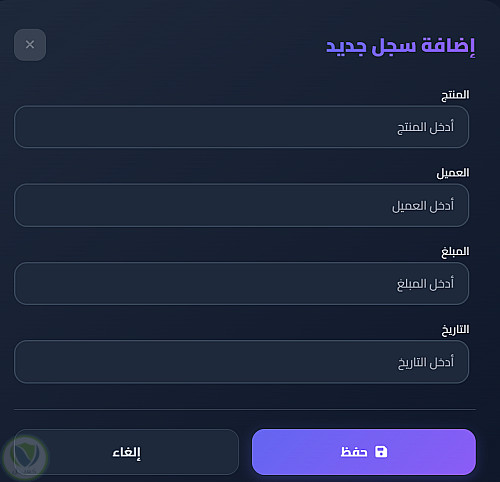The image size is (500, 482).
Task: Select the أدخل التاريخ placeholder text
Action: (x=426, y=362)
